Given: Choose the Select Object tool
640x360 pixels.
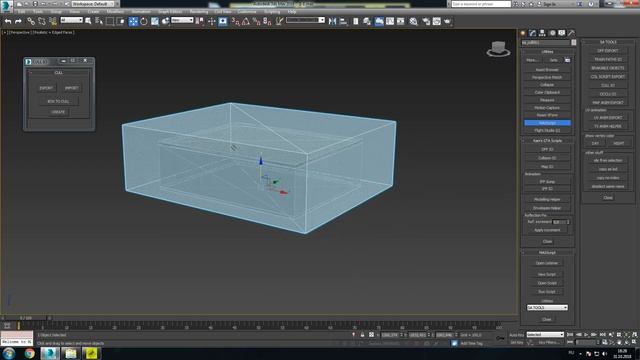Looking at the screenshot, I should (88, 21).
